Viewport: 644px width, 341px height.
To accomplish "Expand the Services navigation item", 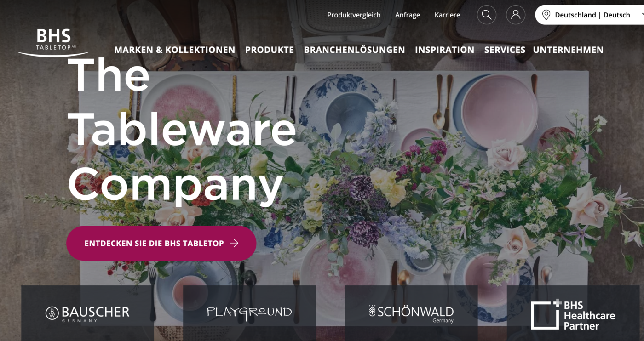I will click(505, 50).
